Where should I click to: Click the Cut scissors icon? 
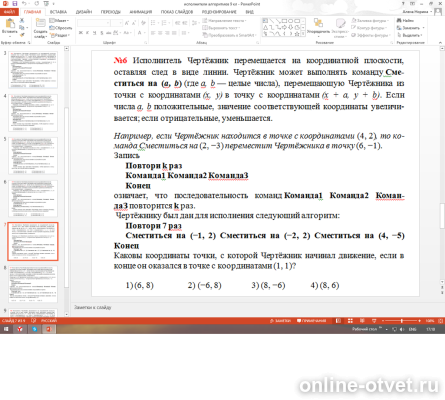22,21
